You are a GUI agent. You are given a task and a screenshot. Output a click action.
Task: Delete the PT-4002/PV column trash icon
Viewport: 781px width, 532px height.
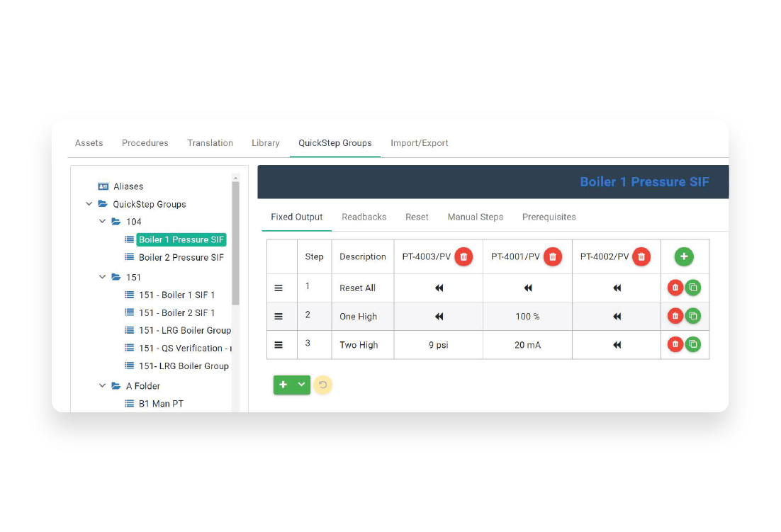coord(641,256)
